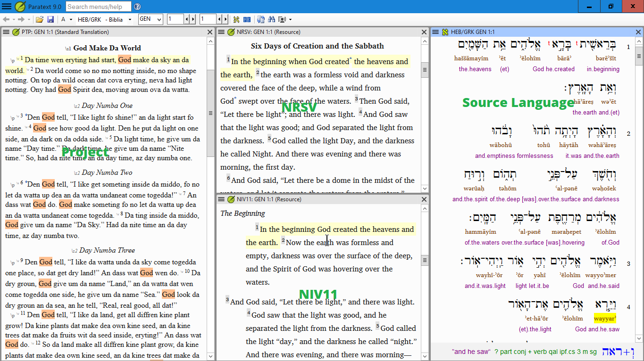The width and height of the screenshot is (644, 361).
Task: Click the PTP panel scroll up arrow
Action: (210, 41)
